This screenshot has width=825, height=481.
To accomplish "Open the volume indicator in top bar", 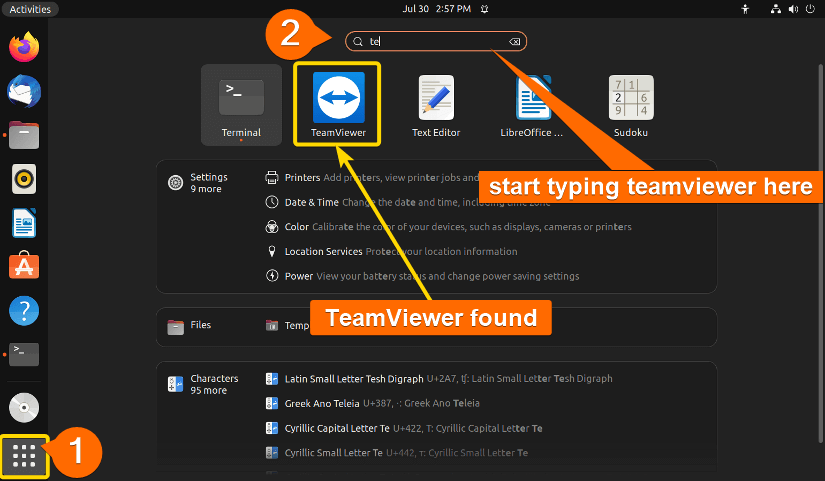I will pyautogui.click(x=793, y=9).
